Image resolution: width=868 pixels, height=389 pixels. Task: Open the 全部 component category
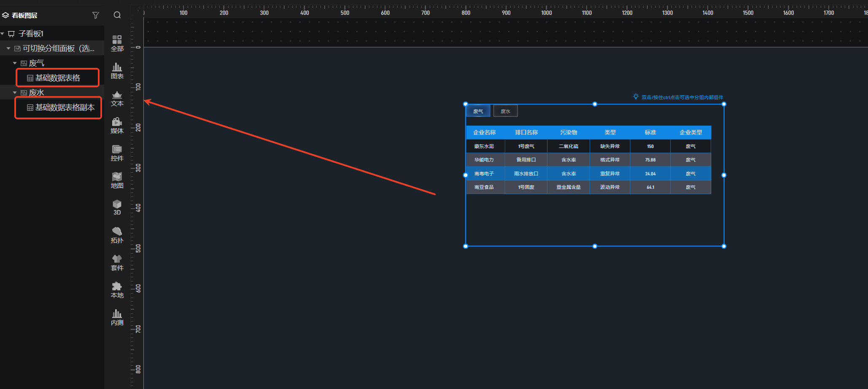click(117, 43)
